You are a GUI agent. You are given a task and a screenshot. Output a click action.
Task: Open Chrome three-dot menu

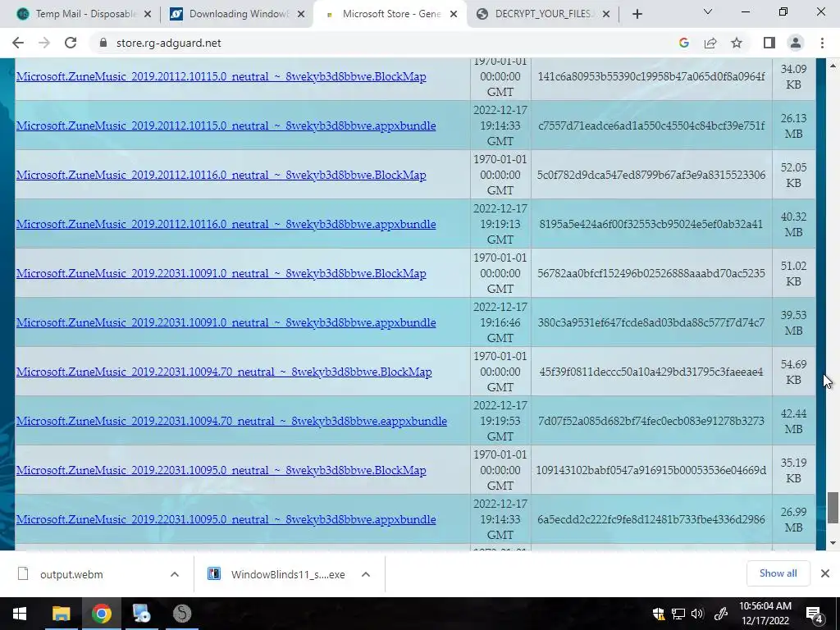click(822, 43)
